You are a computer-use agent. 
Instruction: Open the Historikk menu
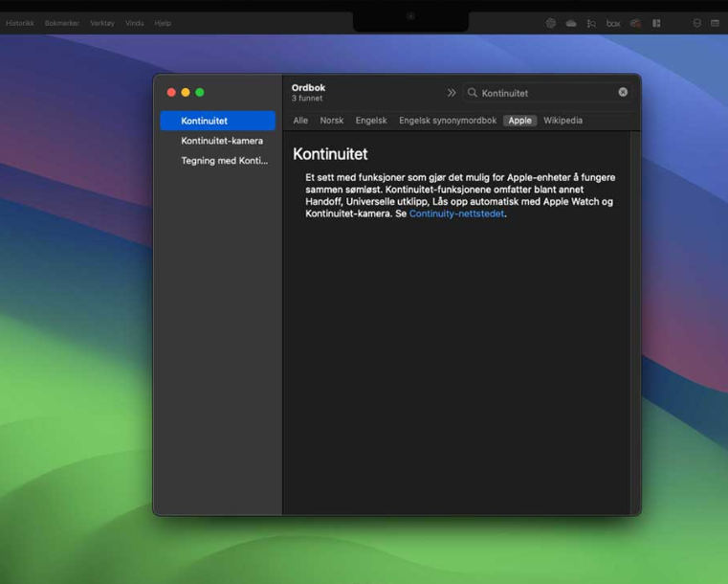(20, 23)
